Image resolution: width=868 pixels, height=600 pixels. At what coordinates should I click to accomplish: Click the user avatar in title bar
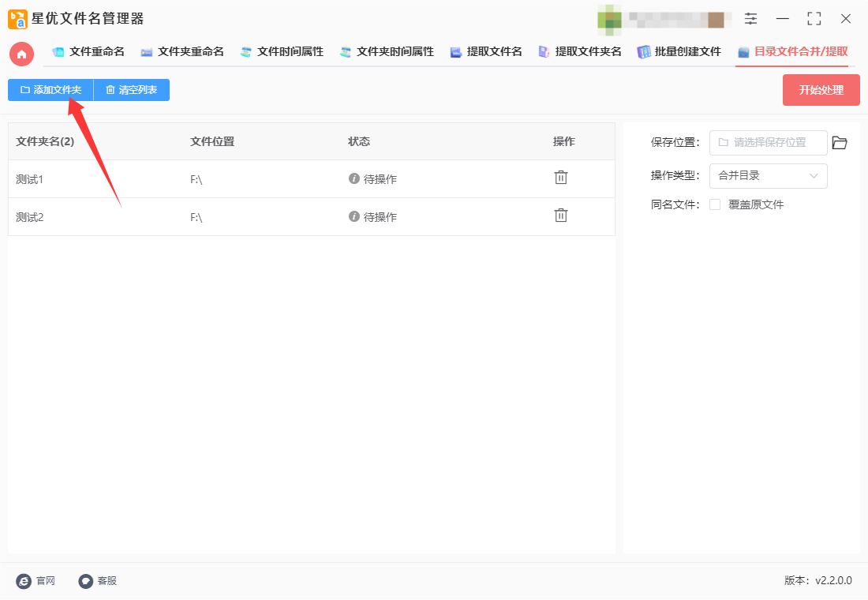(609, 20)
